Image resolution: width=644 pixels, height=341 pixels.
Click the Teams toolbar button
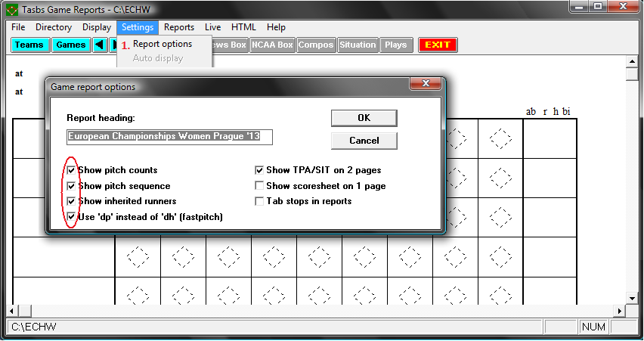(29, 45)
